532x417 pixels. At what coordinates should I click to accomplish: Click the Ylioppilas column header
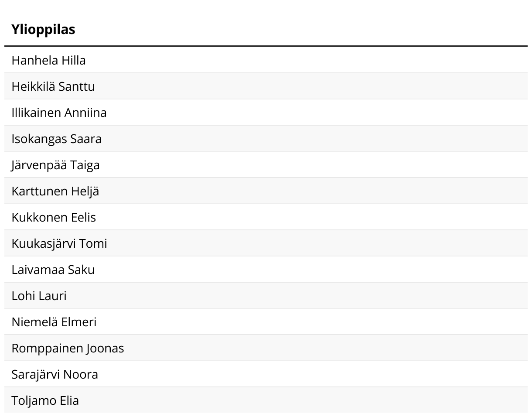tap(43, 30)
